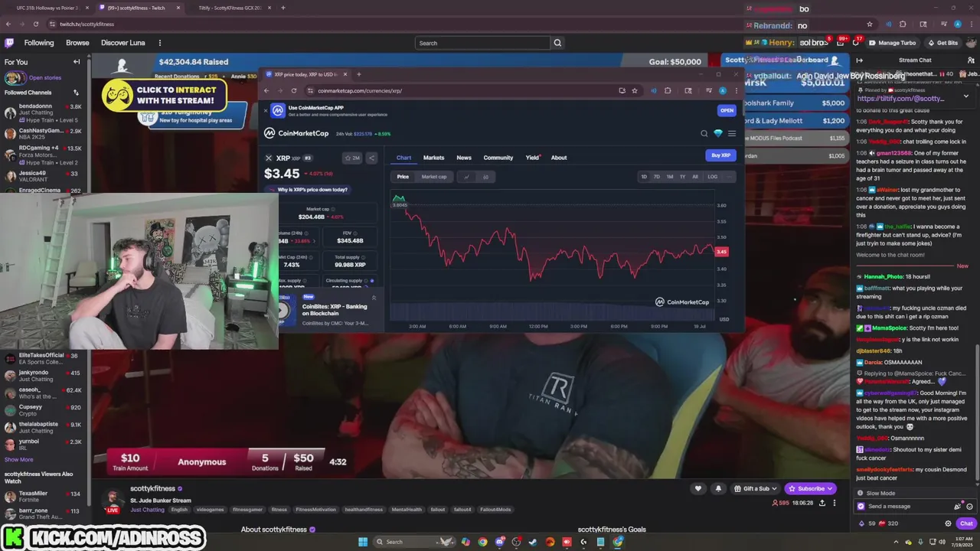Open scottykfitness streamer avatar
Viewport: 980px width, 551px height.
click(x=113, y=499)
